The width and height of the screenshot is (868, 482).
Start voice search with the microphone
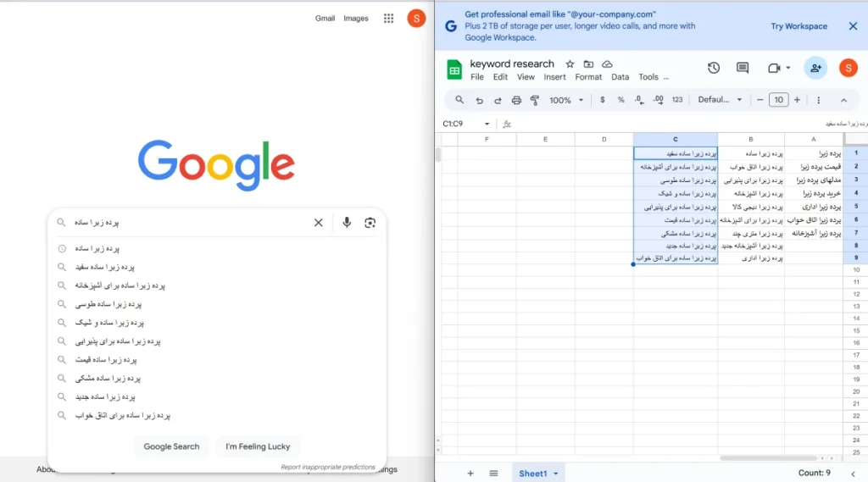(x=347, y=223)
